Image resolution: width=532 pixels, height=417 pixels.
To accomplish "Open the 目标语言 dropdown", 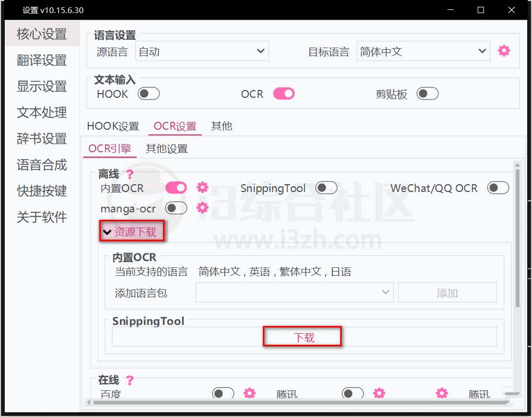I will point(423,51).
